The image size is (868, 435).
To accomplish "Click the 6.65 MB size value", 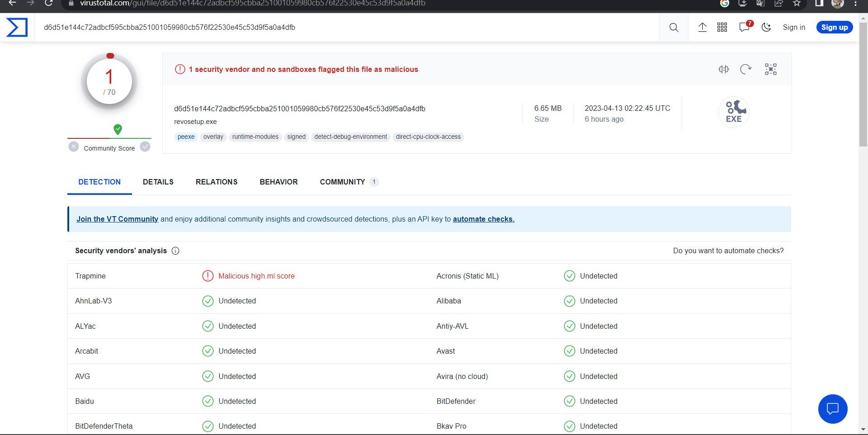I will (548, 109).
